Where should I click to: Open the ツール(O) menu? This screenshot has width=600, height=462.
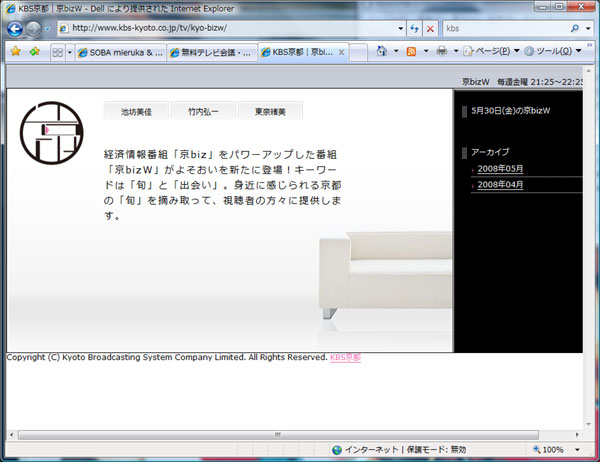coord(553,51)
